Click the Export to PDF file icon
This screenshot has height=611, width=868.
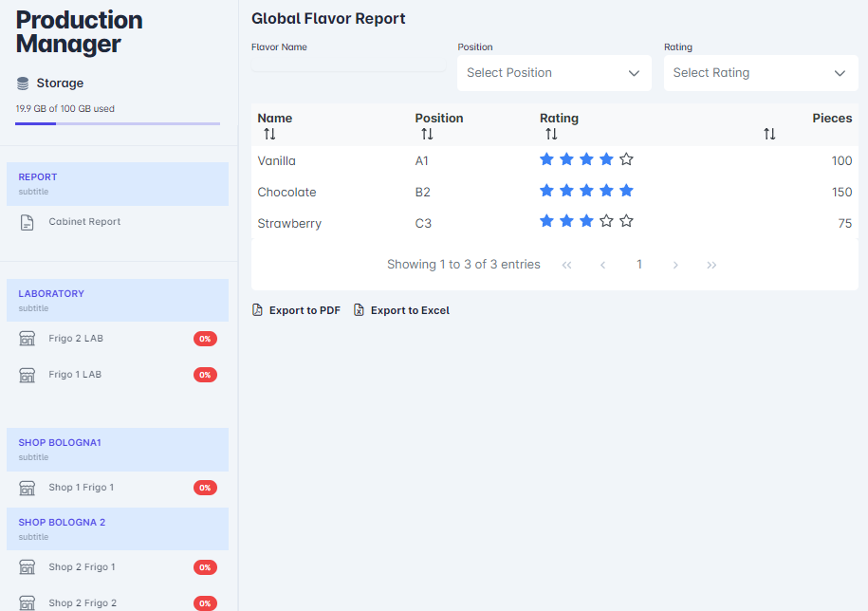[257, 310]
